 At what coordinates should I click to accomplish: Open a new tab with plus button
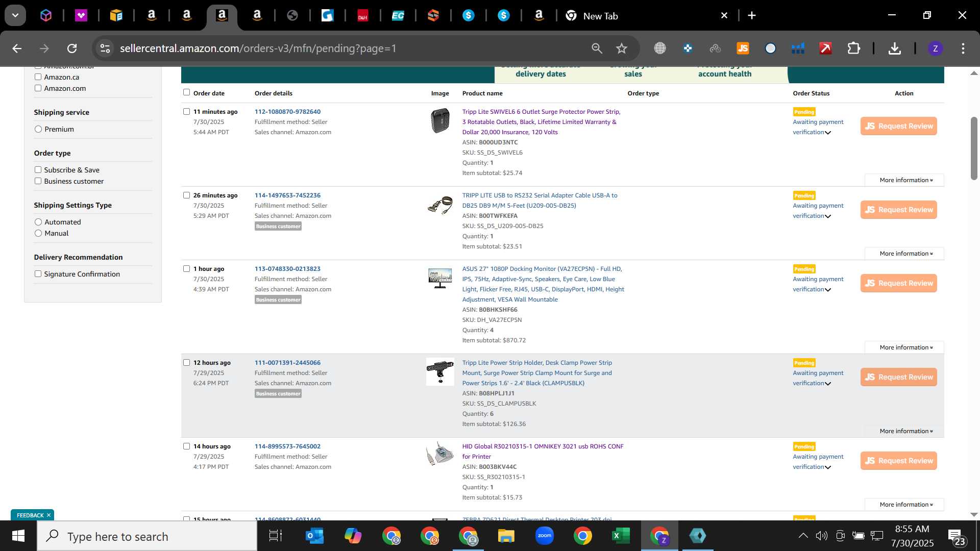pyautogui.click(x=751, y=15)
